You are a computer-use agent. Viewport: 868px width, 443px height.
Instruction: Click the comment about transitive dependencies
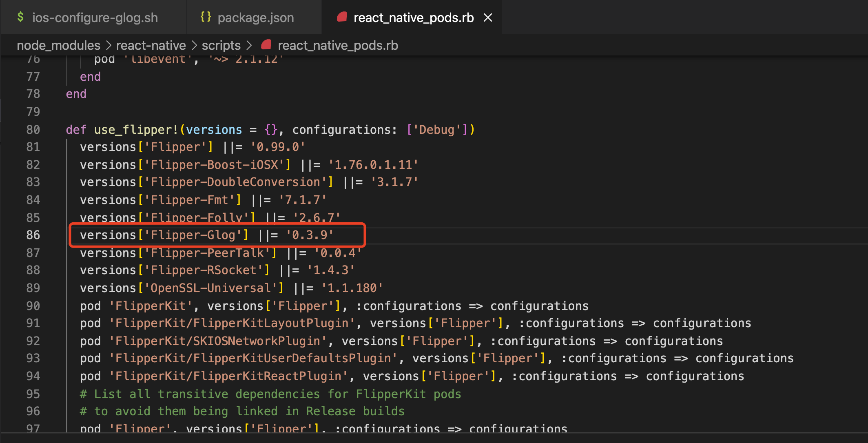pyautogui.click(x=270, y=394)
